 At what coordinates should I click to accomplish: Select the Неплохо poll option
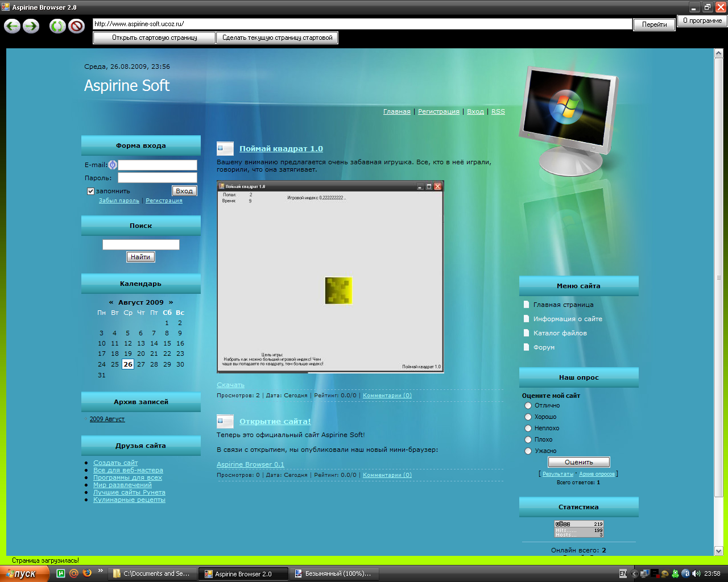point(528,429)
